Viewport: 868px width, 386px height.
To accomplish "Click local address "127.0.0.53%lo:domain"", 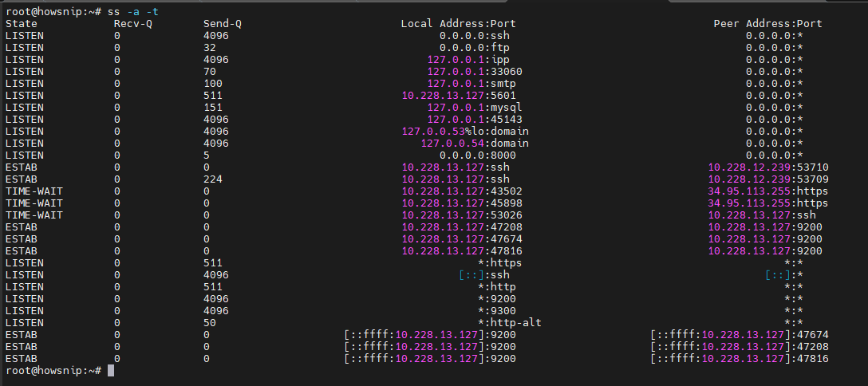I will tap(466, 131).
